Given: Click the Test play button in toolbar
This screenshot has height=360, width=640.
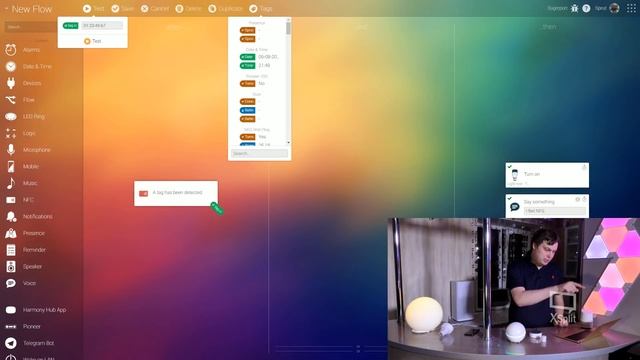Looking at the screenshot, I should coord(93,9).
